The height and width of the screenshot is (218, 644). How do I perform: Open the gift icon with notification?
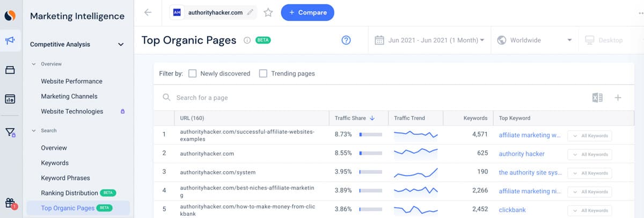[x=11, y=203]
